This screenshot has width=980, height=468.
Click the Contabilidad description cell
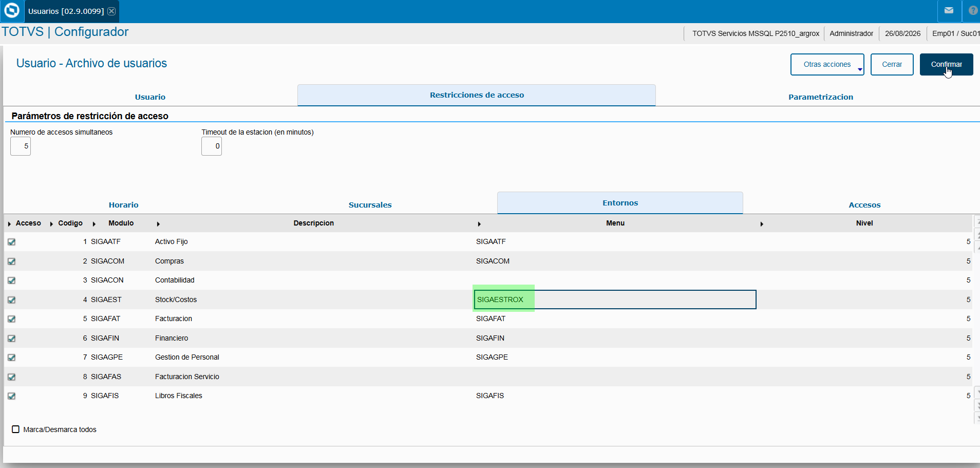coord(175,280)
